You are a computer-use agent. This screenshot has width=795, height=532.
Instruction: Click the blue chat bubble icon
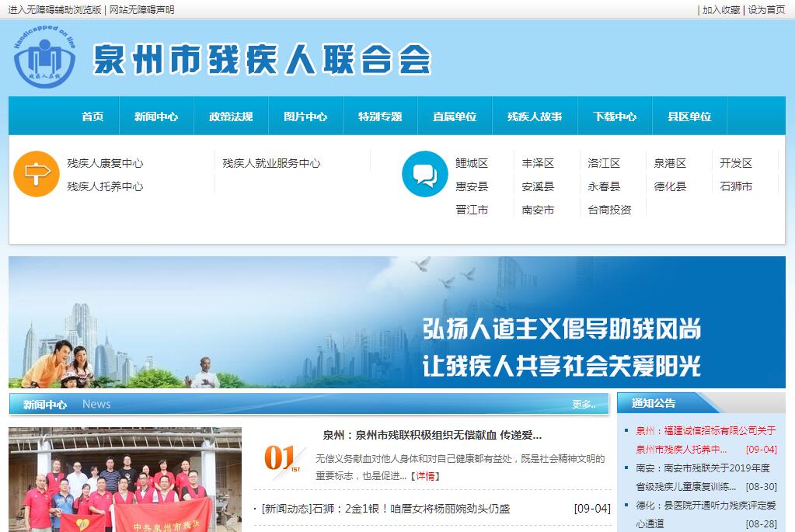[424, 174]
